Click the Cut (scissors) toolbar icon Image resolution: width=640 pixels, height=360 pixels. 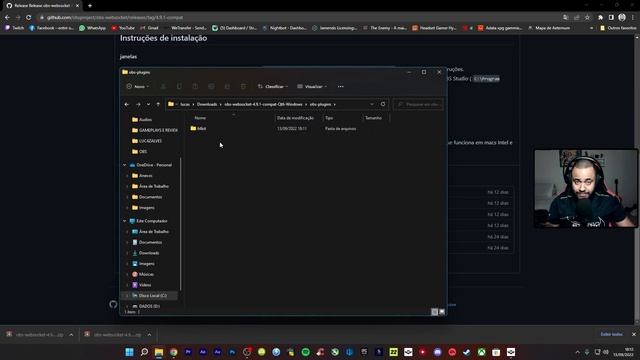163,87
